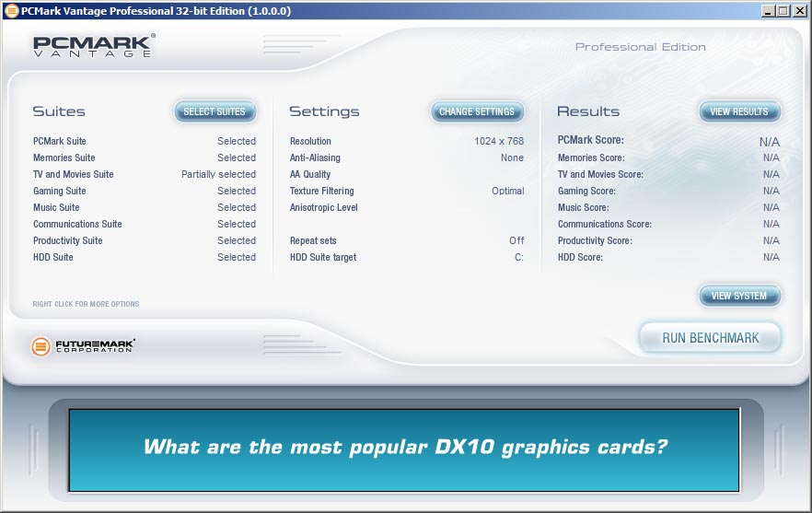Open Change Settings
Viewport: 812px width, 513px height.
click(x=477, y=111)
